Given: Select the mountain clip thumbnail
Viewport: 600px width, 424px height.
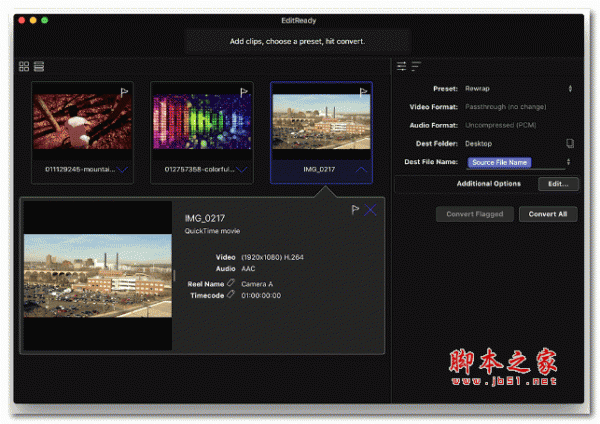Looking at the screenshot, I should coord(82,122).
